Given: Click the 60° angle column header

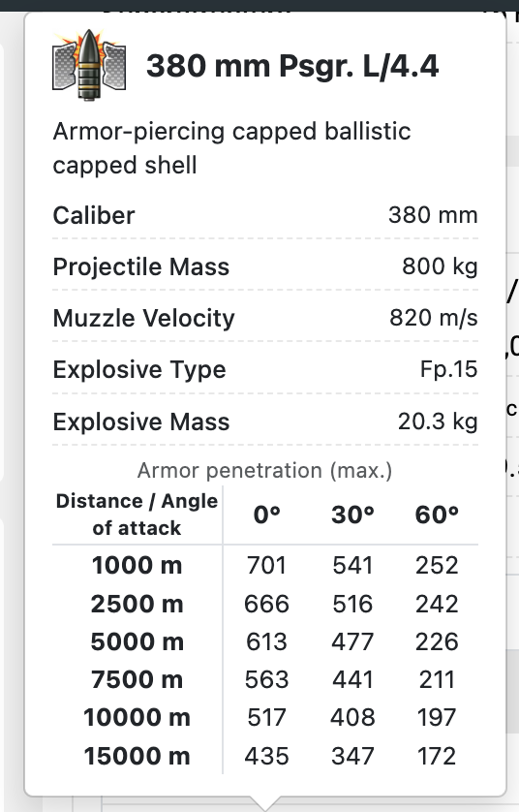Looking at the screenshot, I should [437, 515].
